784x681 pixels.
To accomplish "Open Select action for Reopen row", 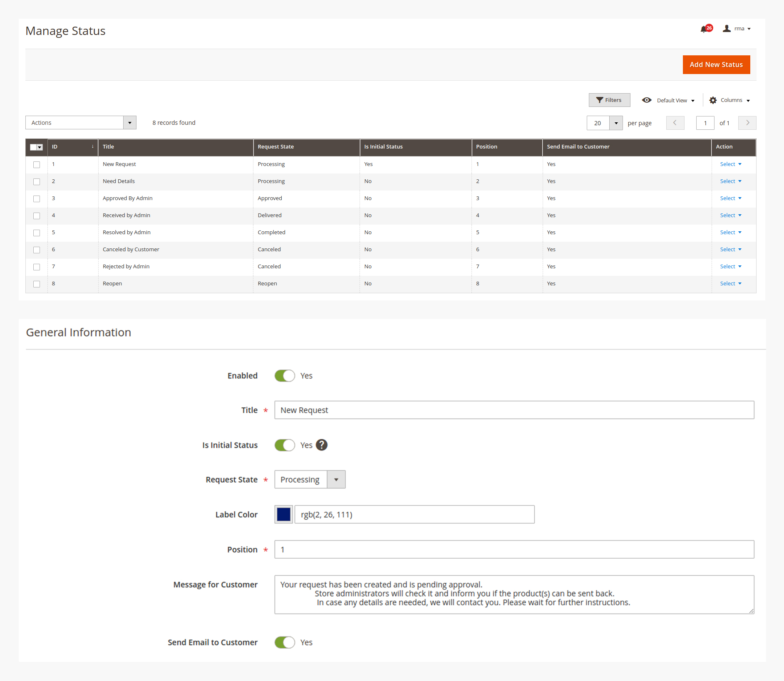I will 730,284.
